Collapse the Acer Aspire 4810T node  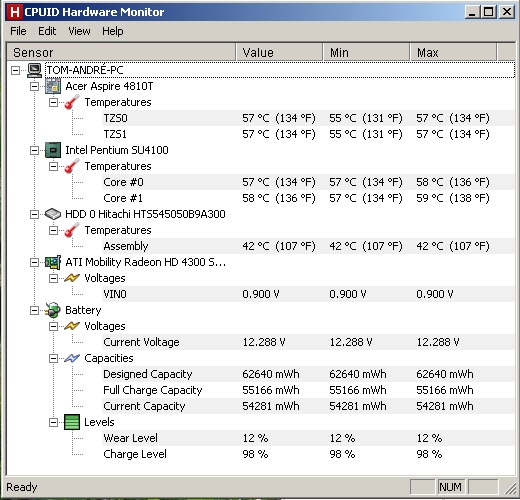[x=34, y=86]
